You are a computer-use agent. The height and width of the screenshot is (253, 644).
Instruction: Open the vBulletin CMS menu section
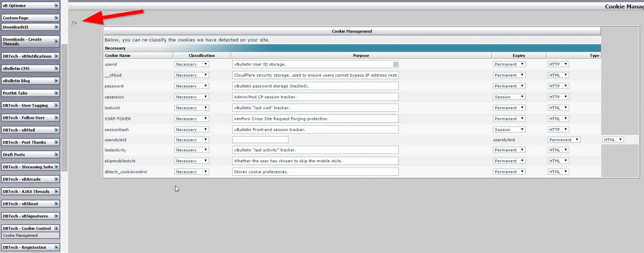(x=30, y=69)
